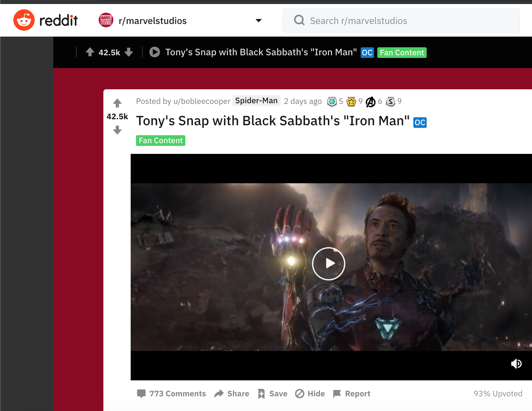Focus the Search r/marvelstudios field
This screenshot has height=411, width=532.
tap(401, 21)
